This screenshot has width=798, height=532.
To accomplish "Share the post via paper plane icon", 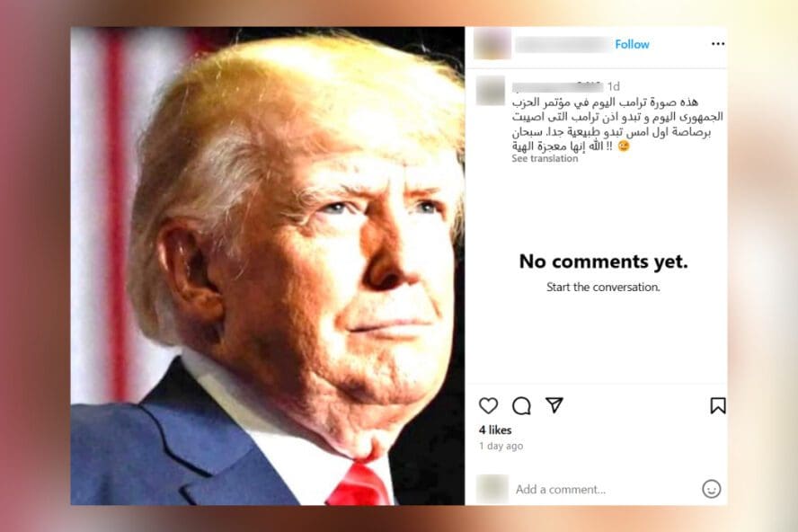I will (554, 404).
